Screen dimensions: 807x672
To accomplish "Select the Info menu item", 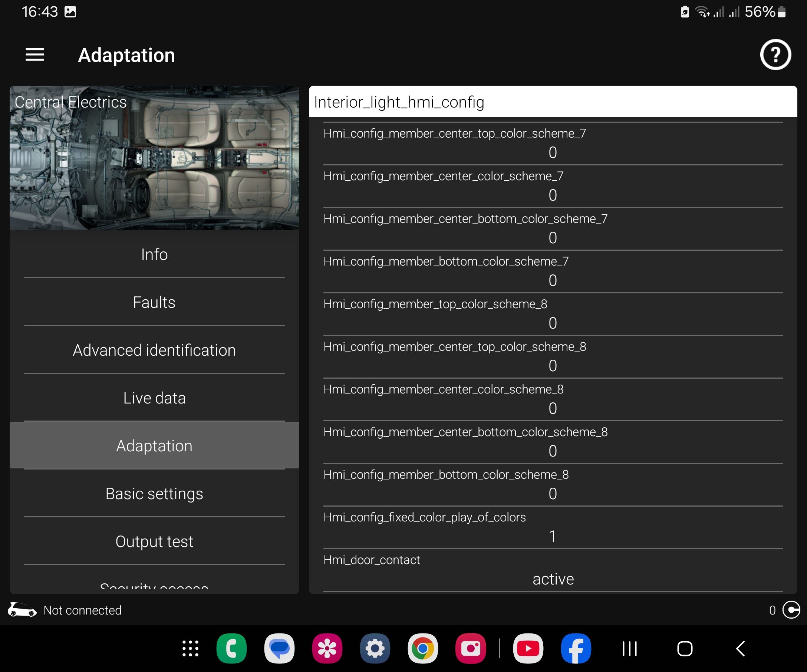I will point(154,254).
